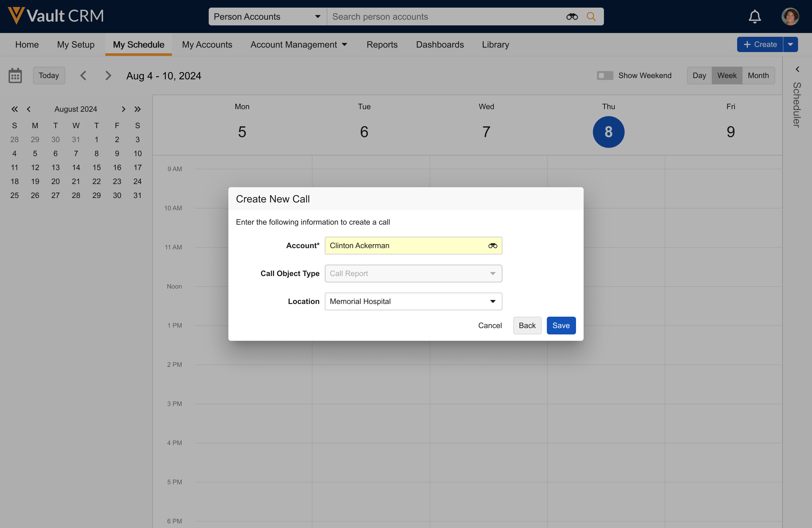The width and height of the screenshot is (812, 528).
Task: Go to next week arrow
Action: click(x=108, y=76)
